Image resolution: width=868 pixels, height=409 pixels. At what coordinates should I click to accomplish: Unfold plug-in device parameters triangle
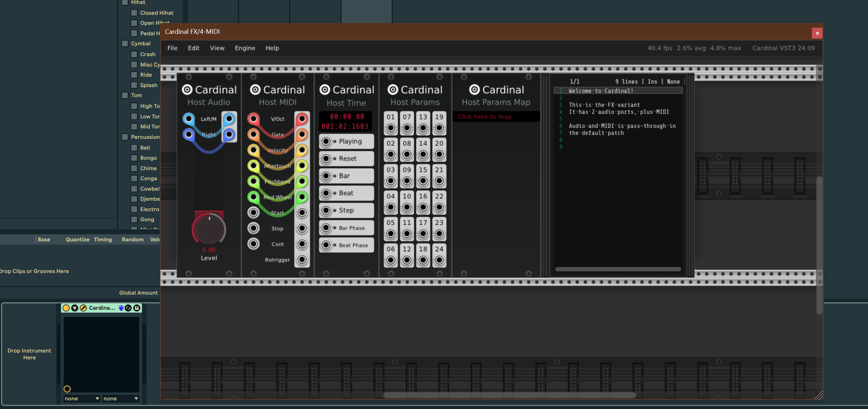coord(75,308)
